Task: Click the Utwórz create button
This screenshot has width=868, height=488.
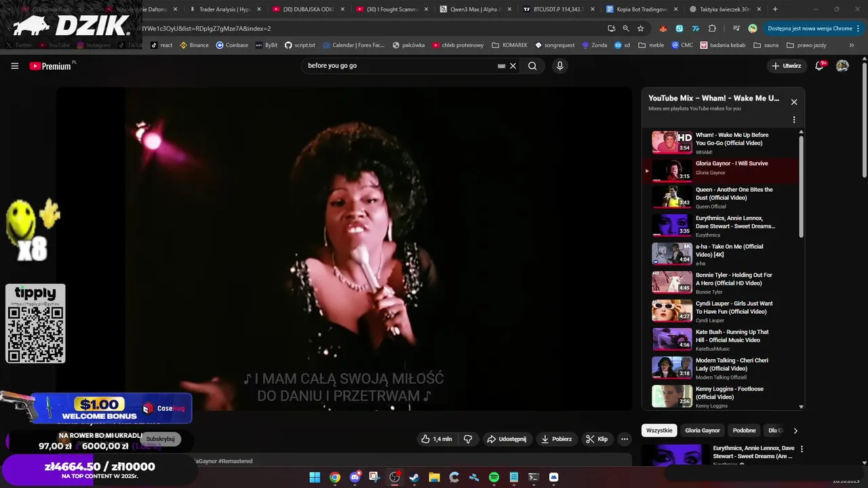Action: (x=786, y=66)
